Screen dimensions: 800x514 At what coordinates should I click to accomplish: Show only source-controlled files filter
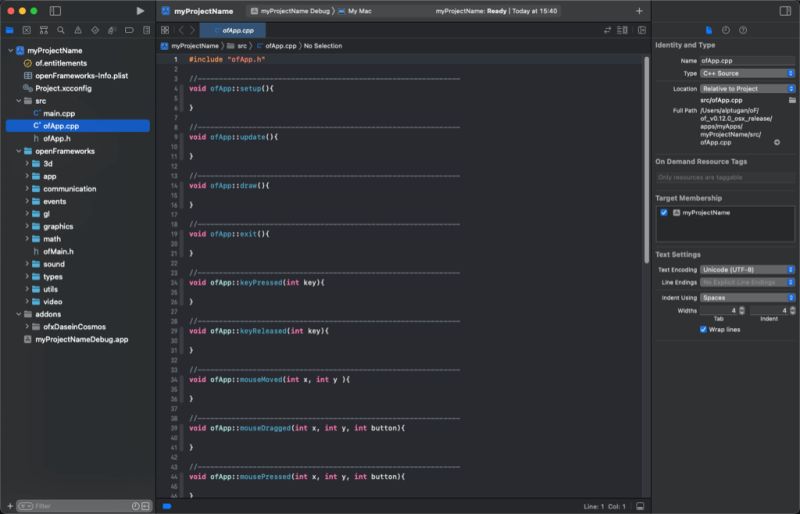(145, 506)
